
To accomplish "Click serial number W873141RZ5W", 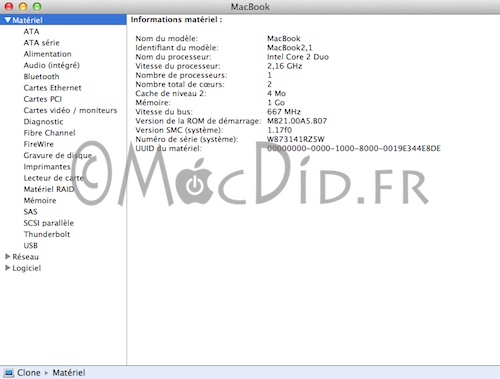I will (296, 139).
